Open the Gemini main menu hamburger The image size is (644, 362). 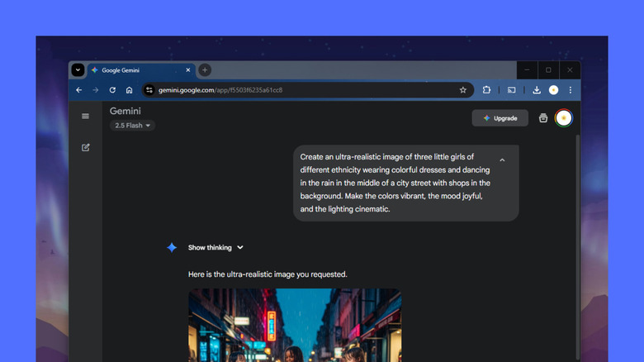pos(85,117)
